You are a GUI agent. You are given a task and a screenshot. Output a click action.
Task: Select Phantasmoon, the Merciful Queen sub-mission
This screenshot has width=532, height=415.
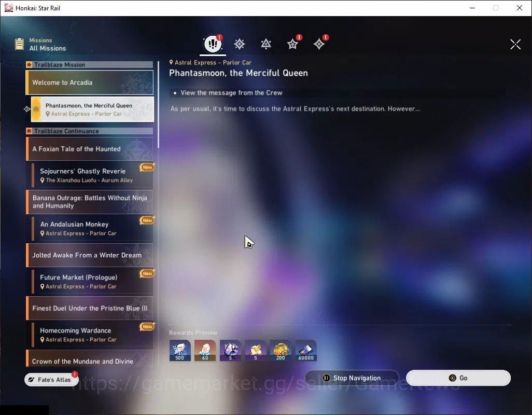(x=92, y=109)
